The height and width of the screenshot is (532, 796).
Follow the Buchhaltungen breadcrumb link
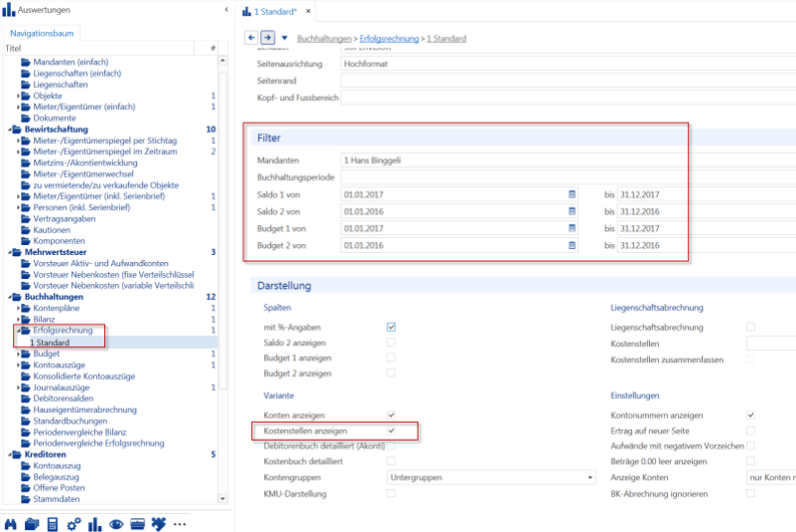click(325, 39)
